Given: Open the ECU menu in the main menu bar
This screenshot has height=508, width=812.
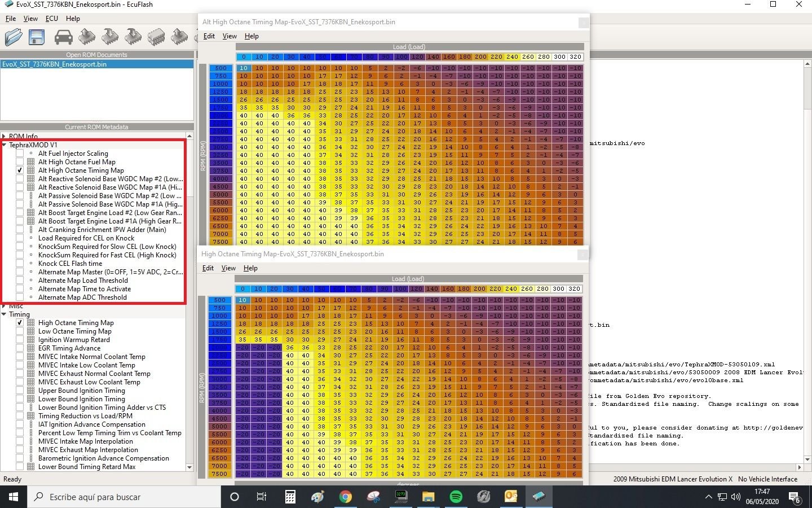Looking at the screenshot, I should [51, 19].
